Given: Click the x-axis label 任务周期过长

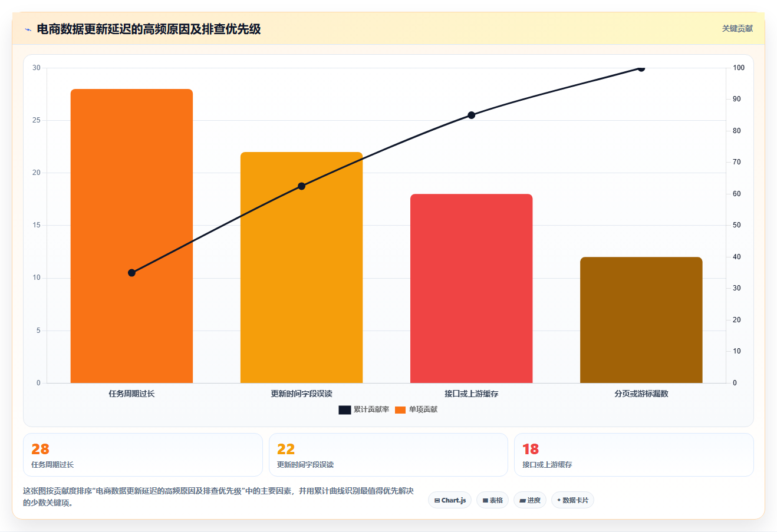Looking at the screenshot, I should [131, 394].
